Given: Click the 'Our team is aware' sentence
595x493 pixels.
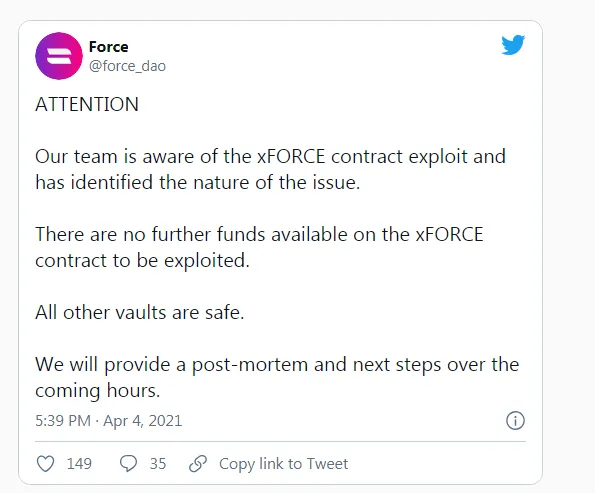Looking at the screenshot, I should 271,169.
